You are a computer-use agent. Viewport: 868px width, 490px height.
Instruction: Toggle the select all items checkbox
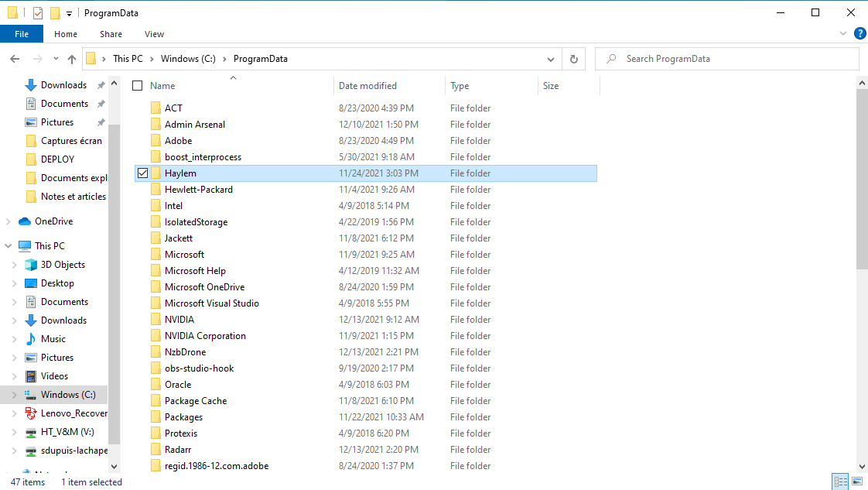138,86
